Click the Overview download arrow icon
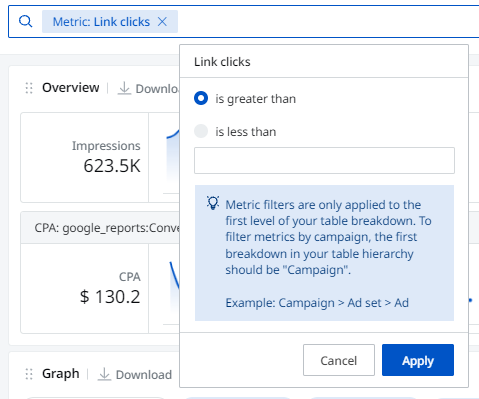479x399 pixels. [x=124, y=88]
